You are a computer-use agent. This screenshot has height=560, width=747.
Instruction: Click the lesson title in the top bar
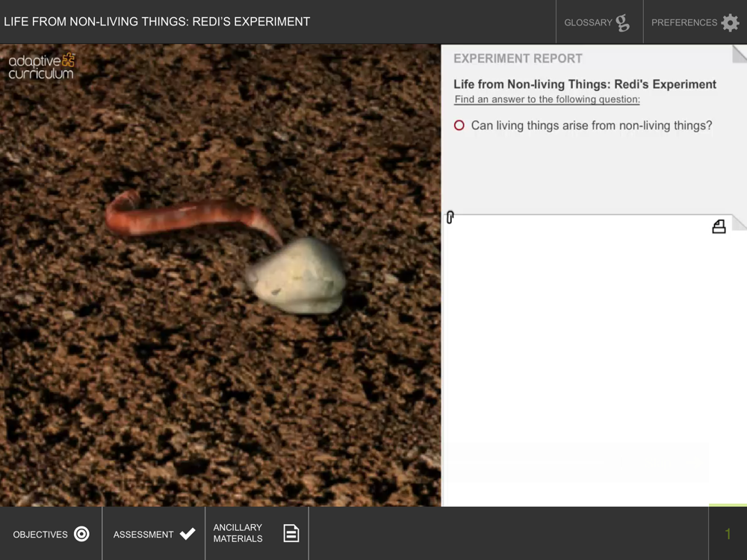157,22
